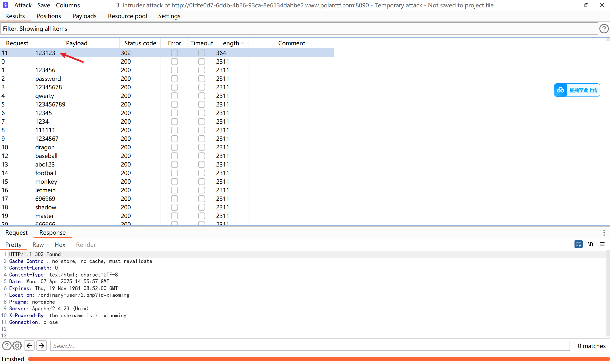The width and height of the screenshot is (610, 364).
Task: Go to next search match arrow
Action: (x=41, y=346)
